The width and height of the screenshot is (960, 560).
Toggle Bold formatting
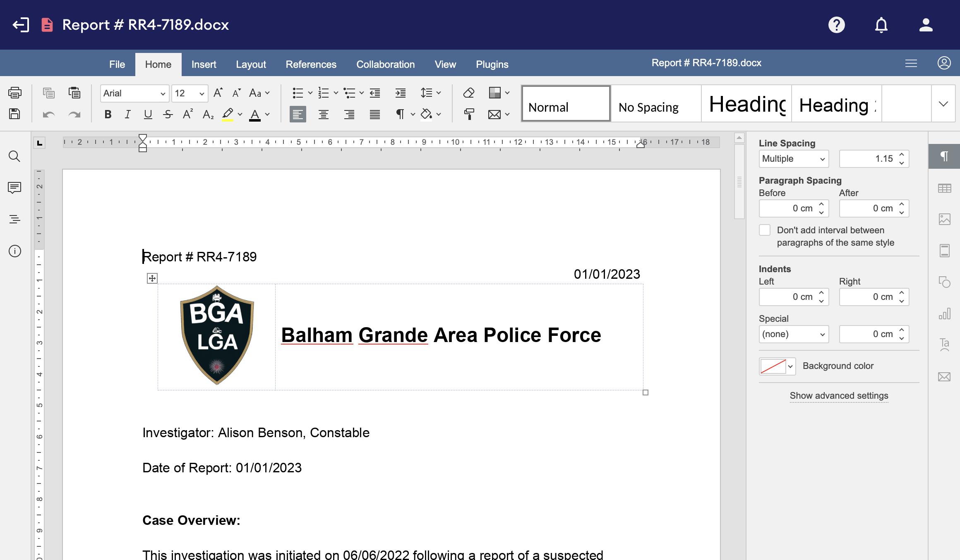[x=108, y=115]
